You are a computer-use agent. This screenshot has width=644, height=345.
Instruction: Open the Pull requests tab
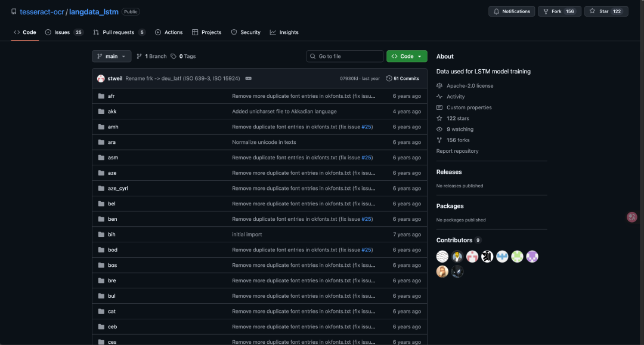(x=119, y=32)
